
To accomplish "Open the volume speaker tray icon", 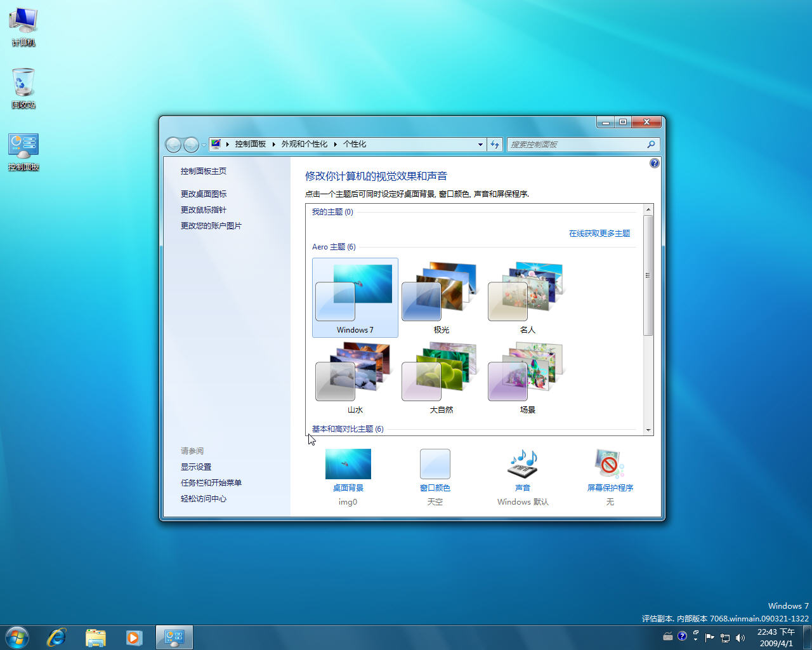I will tap(740, 637).
